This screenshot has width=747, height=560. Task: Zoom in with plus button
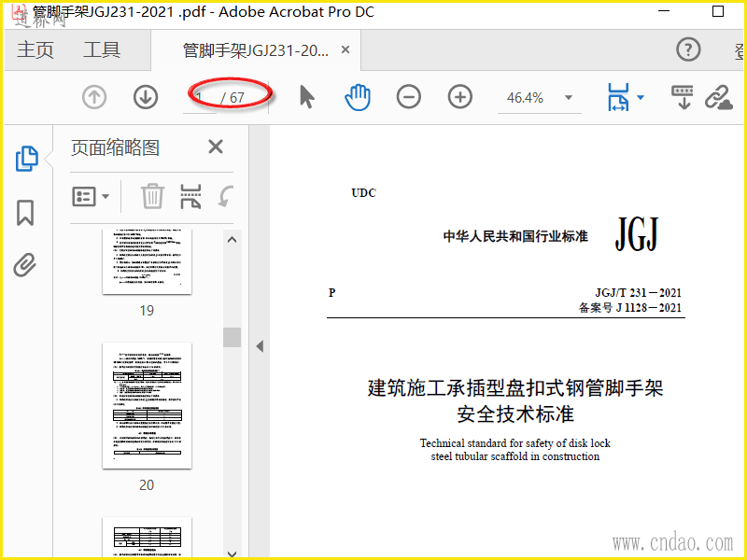[x=460, y=97]
